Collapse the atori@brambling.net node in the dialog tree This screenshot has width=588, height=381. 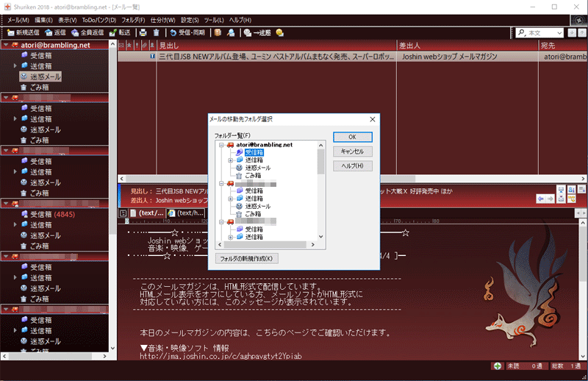tap(220, 145)
